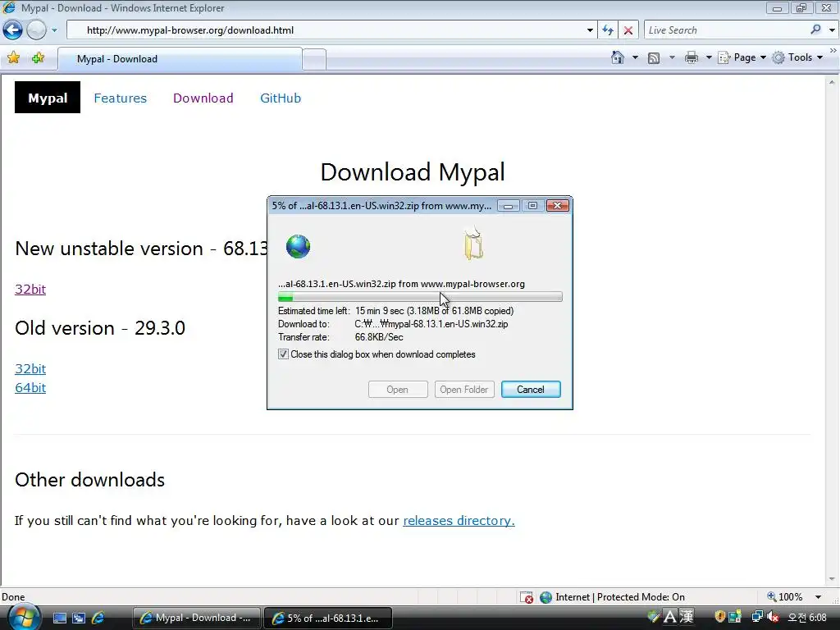Click the Hanja conversion 漢 icon
The height and width of the screenshot is (630, 840).
point(687,617)
